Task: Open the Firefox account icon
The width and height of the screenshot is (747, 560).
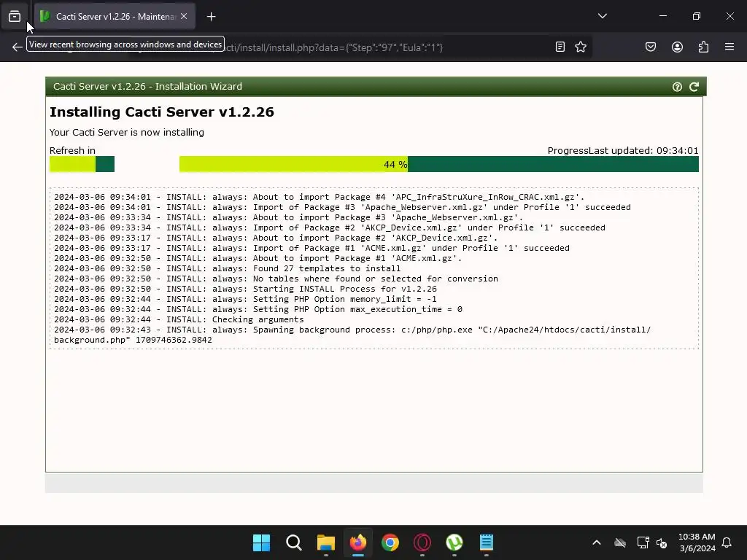Action: click(x=677, y=47)
